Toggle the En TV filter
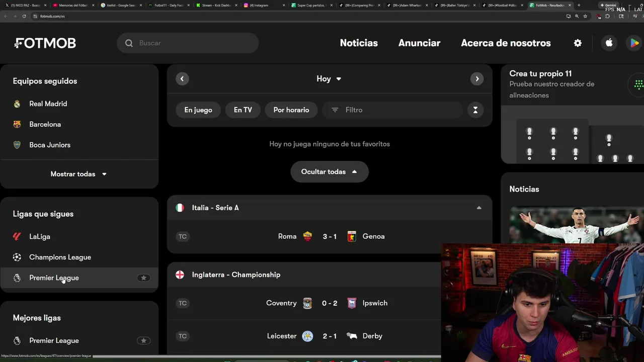 [243, 110]
